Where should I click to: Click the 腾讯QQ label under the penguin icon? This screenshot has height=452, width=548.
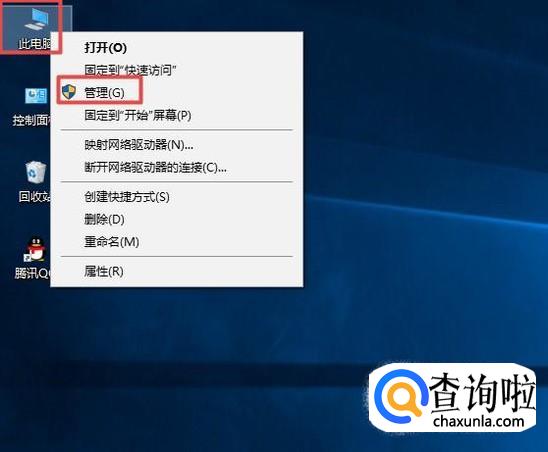pos(33,273)
